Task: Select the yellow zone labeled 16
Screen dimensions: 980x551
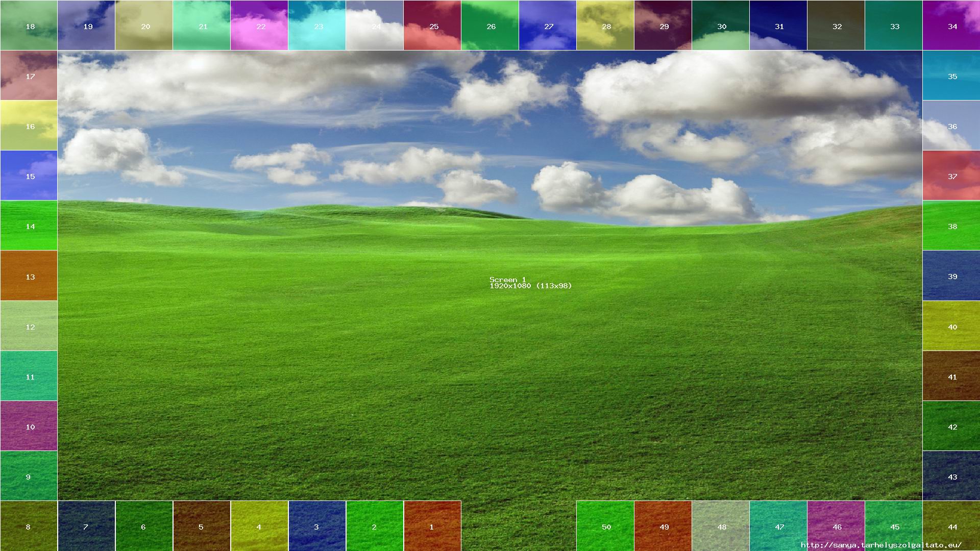Action: click(x=29, y=125)
